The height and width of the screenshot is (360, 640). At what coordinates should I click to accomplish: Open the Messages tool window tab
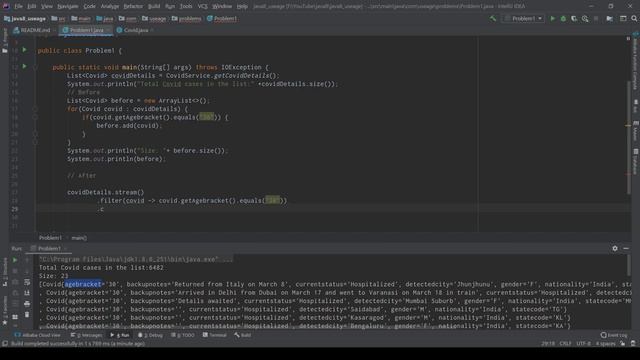[x=87, y=335]
